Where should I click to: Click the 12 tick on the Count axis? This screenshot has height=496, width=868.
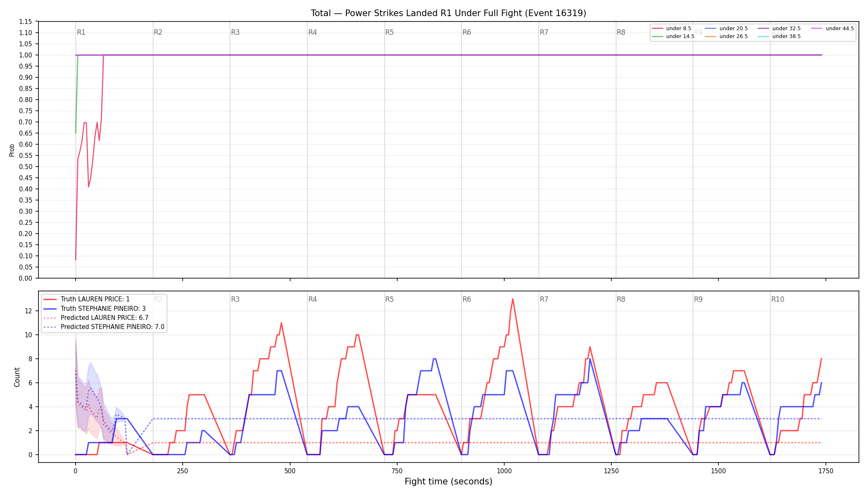[x=29, y=311]
